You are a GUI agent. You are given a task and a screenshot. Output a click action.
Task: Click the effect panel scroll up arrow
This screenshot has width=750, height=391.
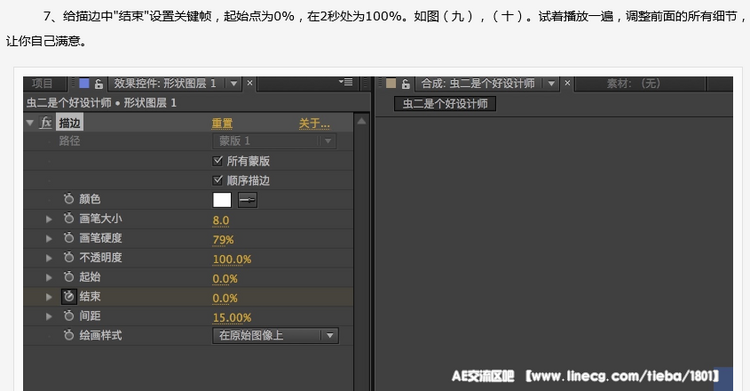pyautogui.click(x=362, y=121)
